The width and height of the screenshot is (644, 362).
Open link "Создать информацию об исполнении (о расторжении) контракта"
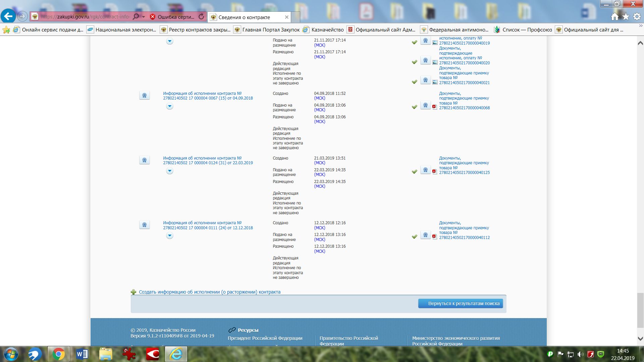210,292
